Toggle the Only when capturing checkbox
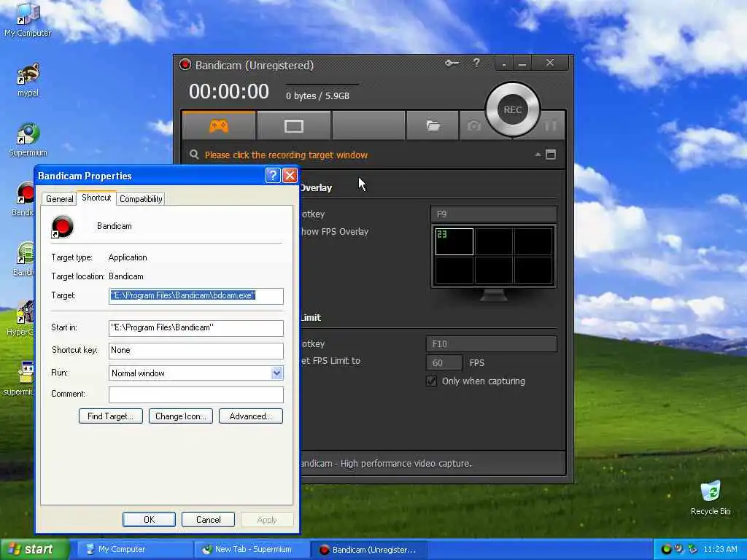The width and height of the screenshot is (747, 560). point(432,381)
